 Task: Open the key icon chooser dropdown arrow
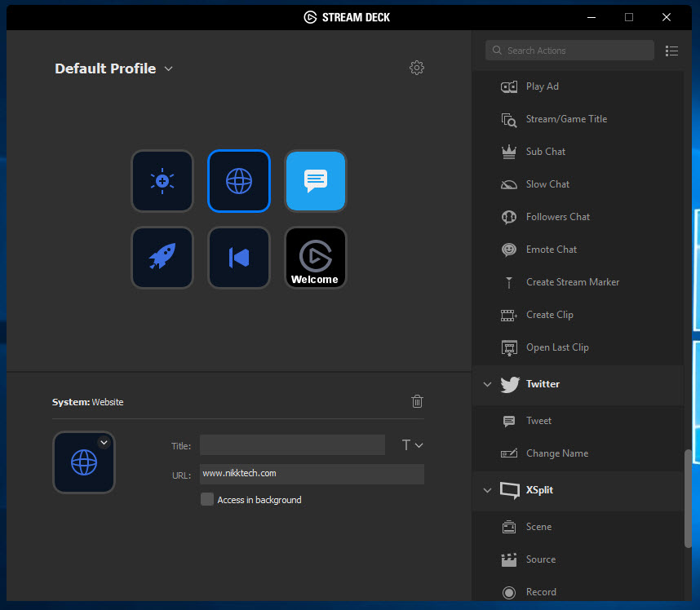tap(104, 442)
